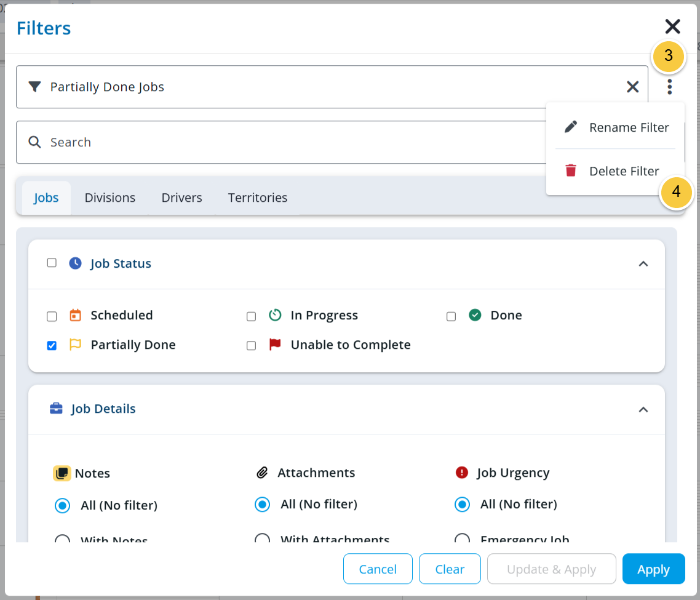Choose Delete Filter from the menu
Screen dimensions: 700x600
click(x=615, y=171)
